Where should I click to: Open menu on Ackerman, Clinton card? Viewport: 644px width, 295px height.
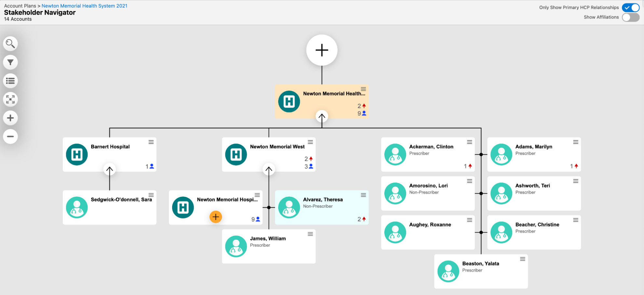pos(469,142)
